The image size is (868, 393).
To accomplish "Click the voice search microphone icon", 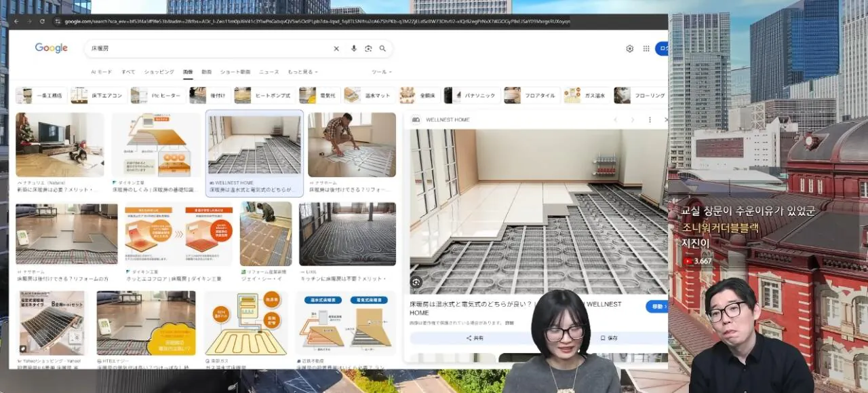I will 353,49.
